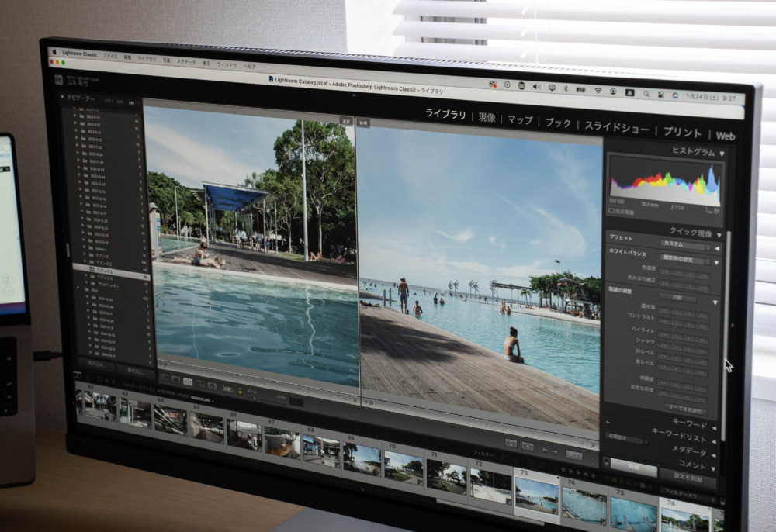776x532 pixels.
Task: Click the swap XY button below the preview
Action: coord(511,443)
